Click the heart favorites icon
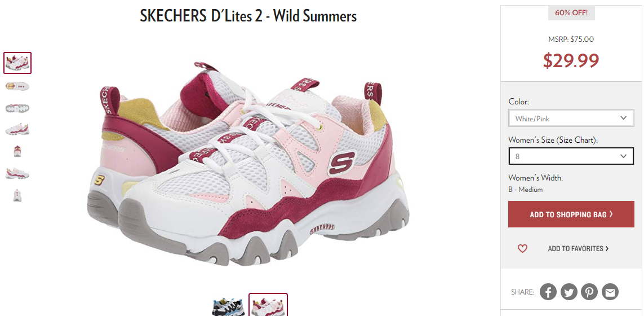The image size is (644, 316). (x=522, y=248)
